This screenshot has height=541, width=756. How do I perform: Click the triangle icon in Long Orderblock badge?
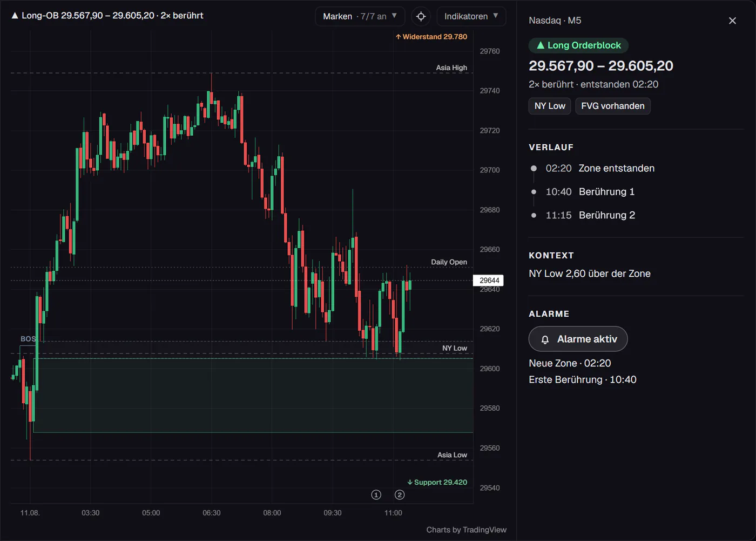[x=540, y=45]
